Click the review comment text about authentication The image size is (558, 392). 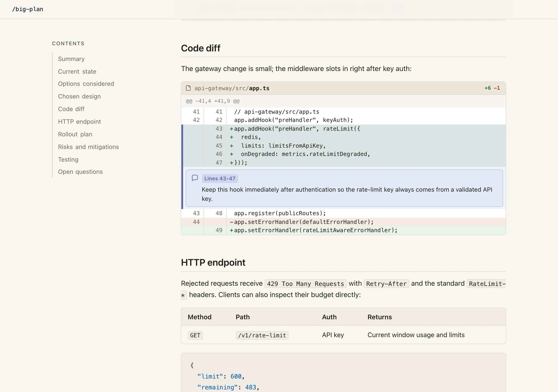tap(347, 194)
